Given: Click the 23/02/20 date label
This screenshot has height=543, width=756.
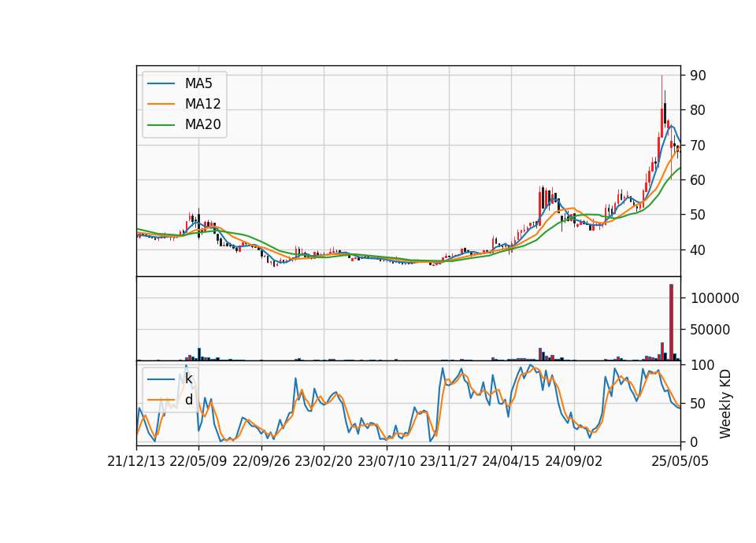Looking at the screenshot, I should point(324,461).
